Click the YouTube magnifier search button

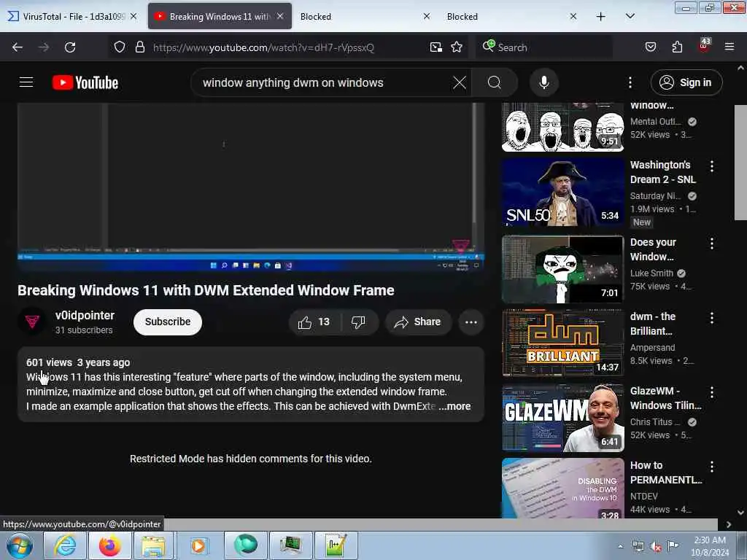(x=495, y=82)
